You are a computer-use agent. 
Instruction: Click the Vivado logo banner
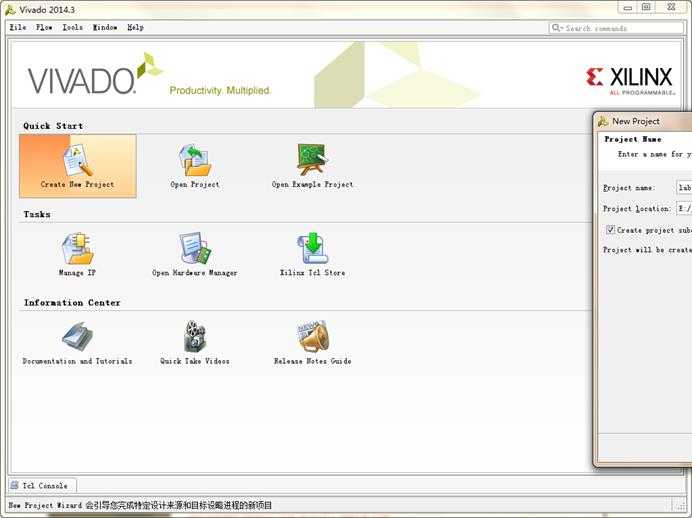[95, 75]
